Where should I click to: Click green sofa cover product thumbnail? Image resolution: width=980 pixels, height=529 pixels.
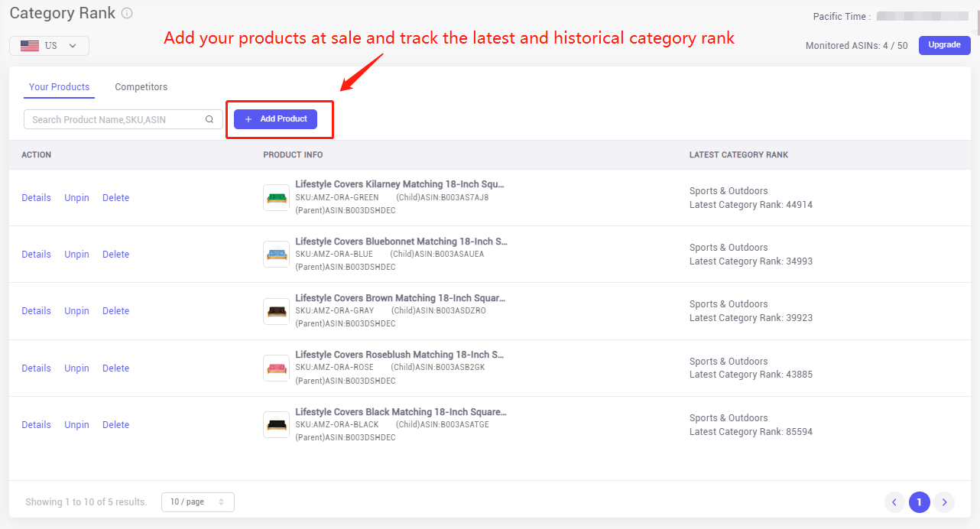click(276, 197)
